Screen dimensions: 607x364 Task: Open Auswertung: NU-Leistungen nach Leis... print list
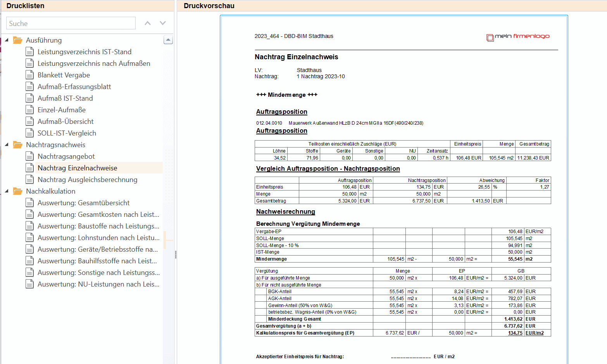pos(98,284)
